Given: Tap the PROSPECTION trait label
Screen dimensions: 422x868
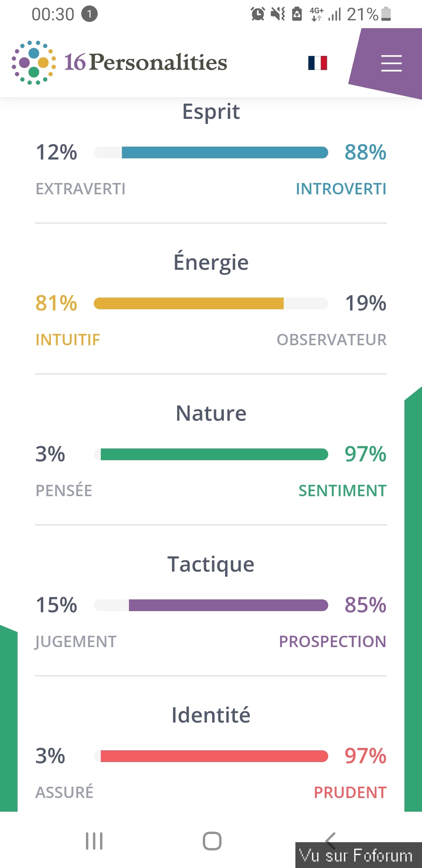Looking at the screenshot, I should pos(333,642).
